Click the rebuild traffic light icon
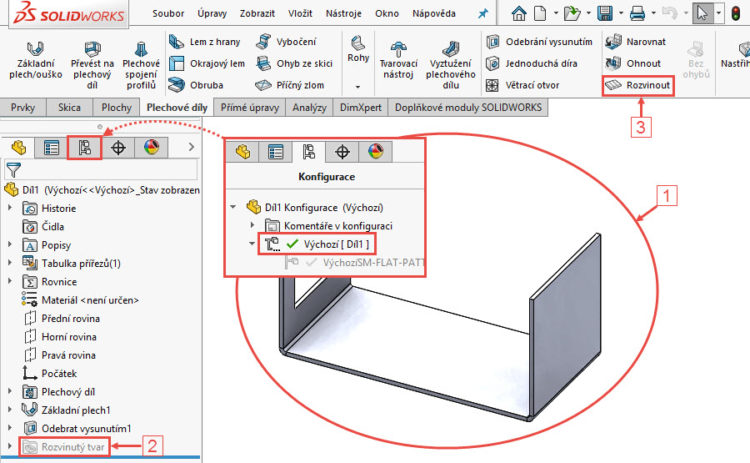Screen dimensions: 750x463 [x=736, y=13]
